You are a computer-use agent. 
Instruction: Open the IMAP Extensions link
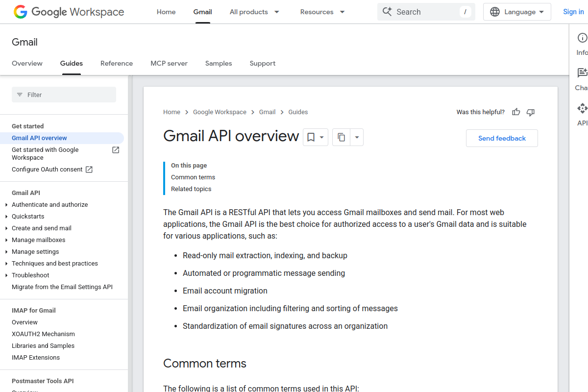[36, 358]
